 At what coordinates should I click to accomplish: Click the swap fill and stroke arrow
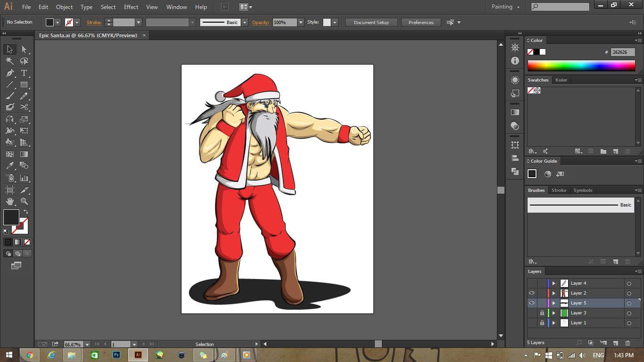coord(26,212)
